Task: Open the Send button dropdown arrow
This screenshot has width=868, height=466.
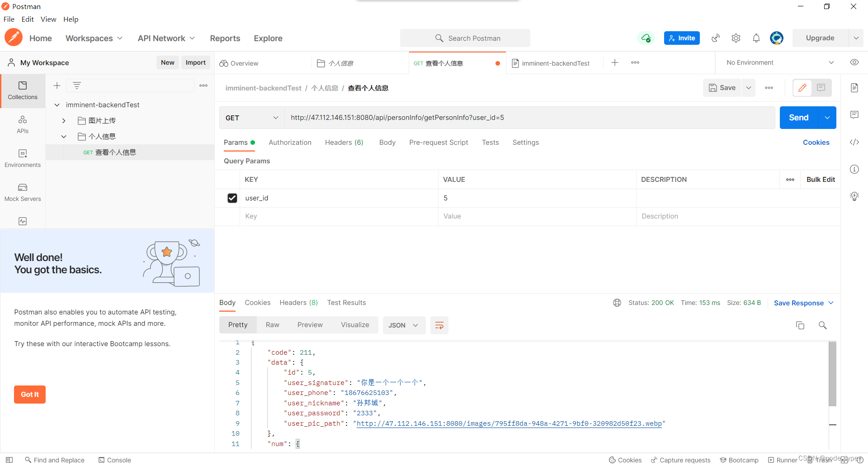Action: coord(827,118)
